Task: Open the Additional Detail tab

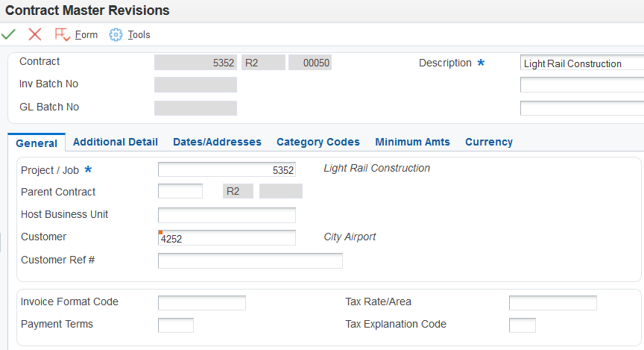Action: (116, 142)
